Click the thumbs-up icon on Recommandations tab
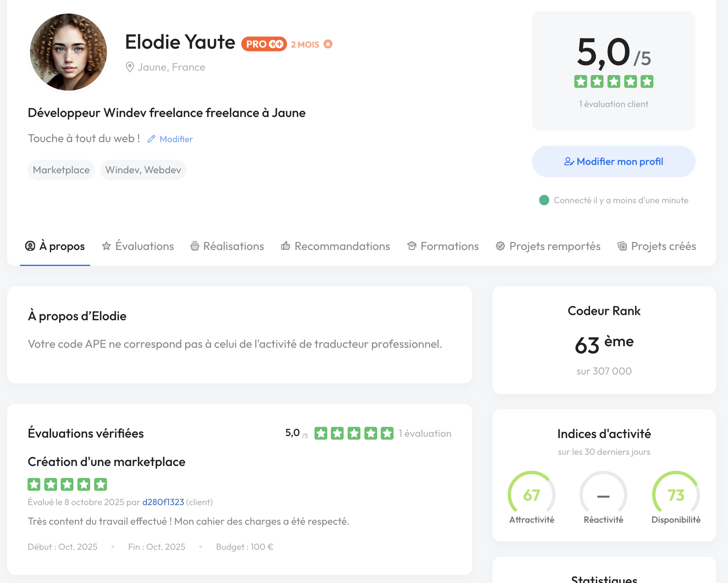Image resolution: width=728 pixels, height=583 pixels. pyautogui.click(x=285, y=246)
